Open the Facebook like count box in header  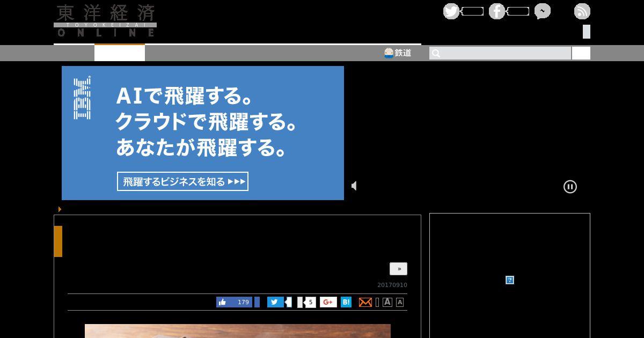click(x=518, y=11)
